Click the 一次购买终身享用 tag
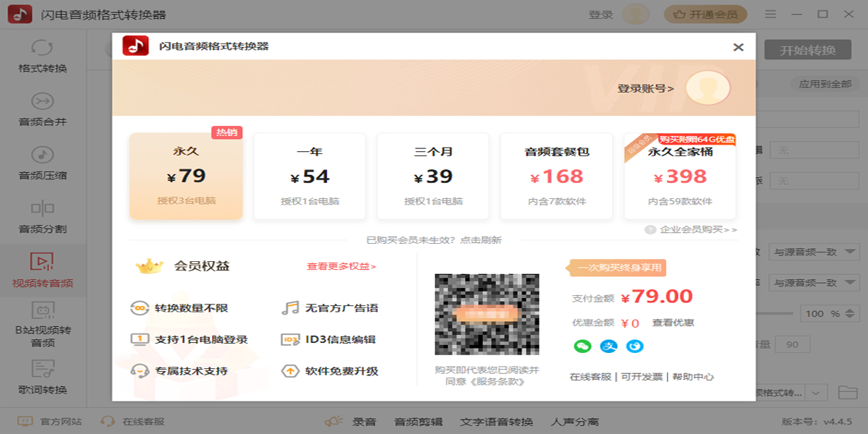 [x=618, y=268]
